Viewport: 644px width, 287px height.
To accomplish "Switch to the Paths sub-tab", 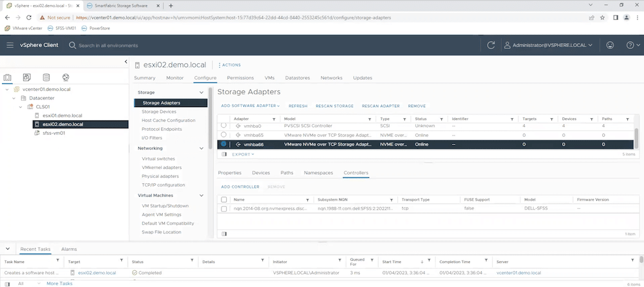I will pyautogui.click(x=287, y=173).
